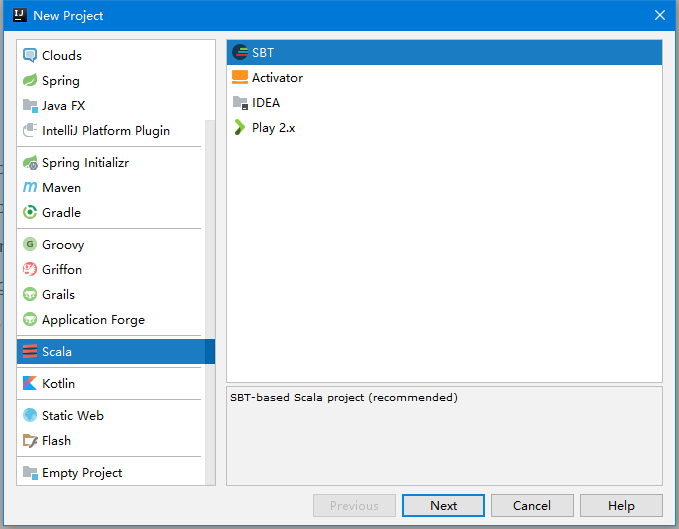Click the SBT project type icon

click(240, 53)
